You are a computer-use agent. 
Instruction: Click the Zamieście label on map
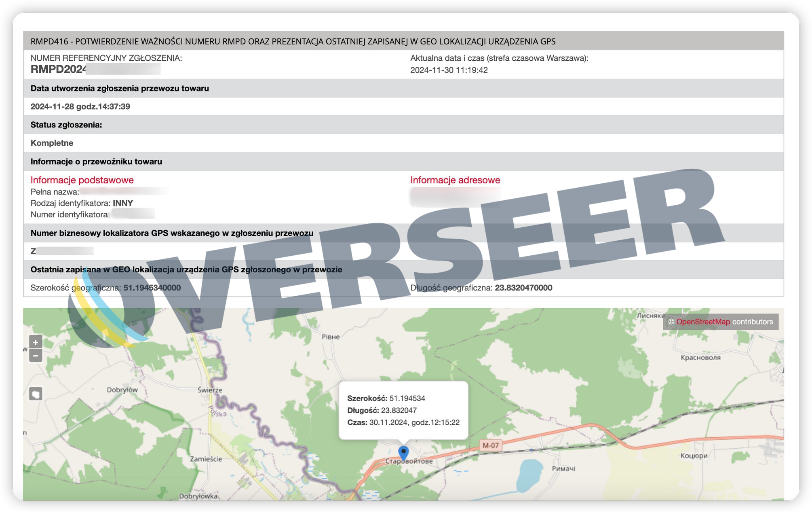click(206, 459)
